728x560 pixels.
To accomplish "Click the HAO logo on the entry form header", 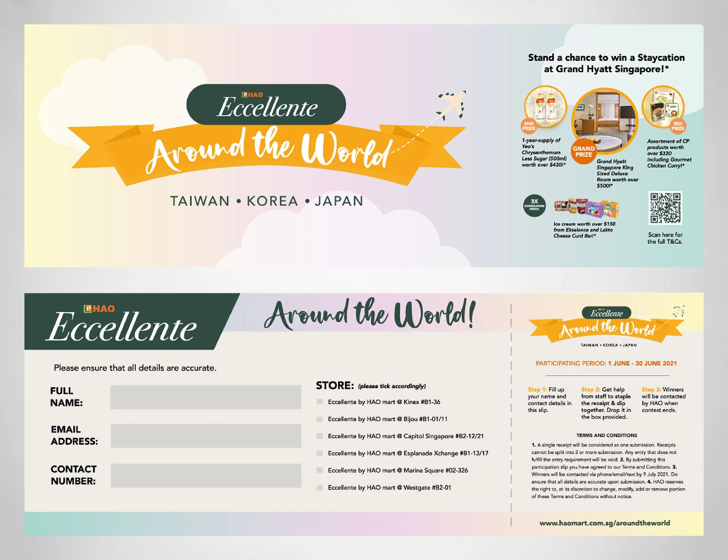I will point(99,309).
